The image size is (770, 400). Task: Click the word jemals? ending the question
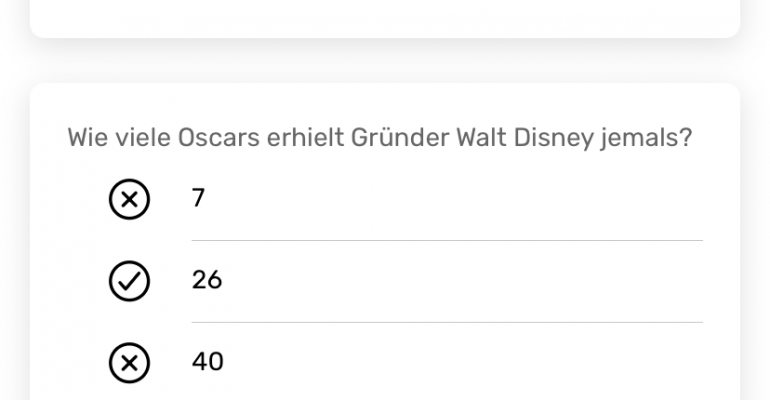[x=647, y=138]
